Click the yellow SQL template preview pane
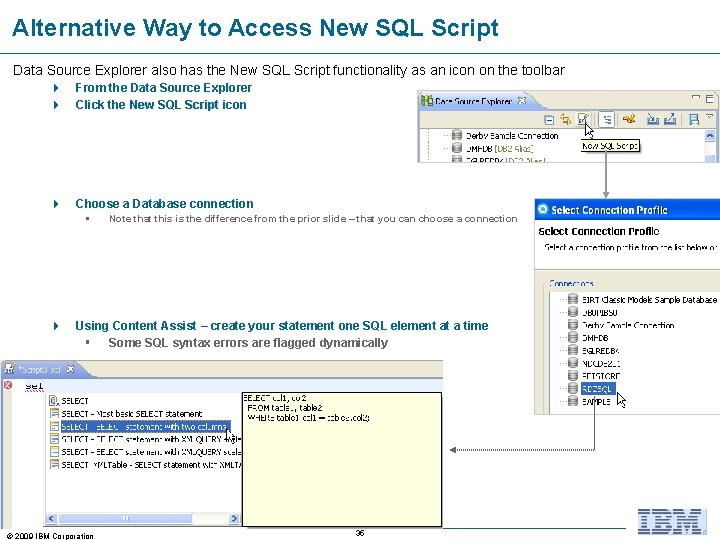720x540 pixels. pos(342,459)
